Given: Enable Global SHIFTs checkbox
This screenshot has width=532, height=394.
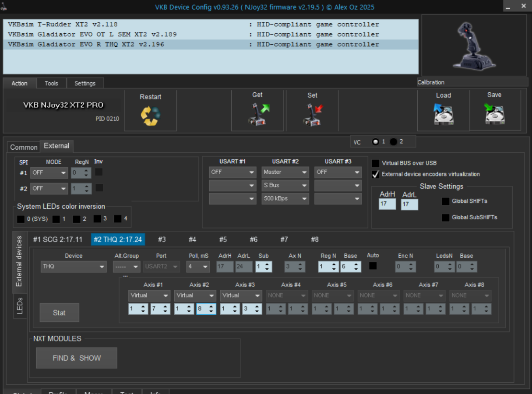Looking at the screenshot, I should (x=445, y=201).
